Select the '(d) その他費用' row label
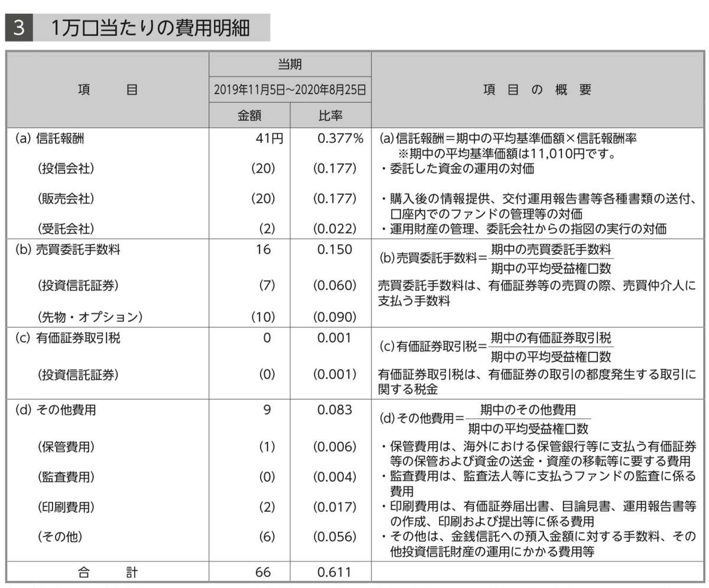This screenshot has width=709, height=588. pos(55,410)
